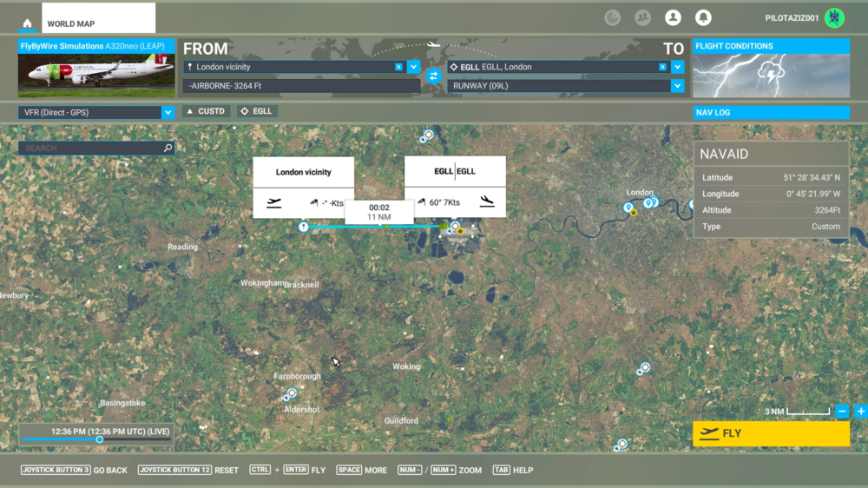Swap departure and arrival airports
Viewport: 868px width, 488px height.
click(x=434, y=76)
